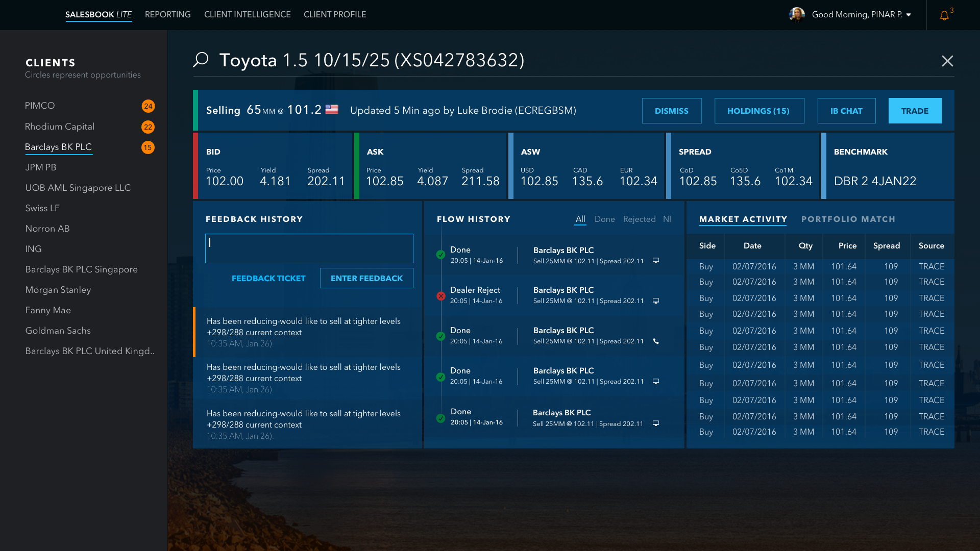Click ASW CAD value 135.6
The width and height of the screenshot is (980, 551).
(587, 181)
